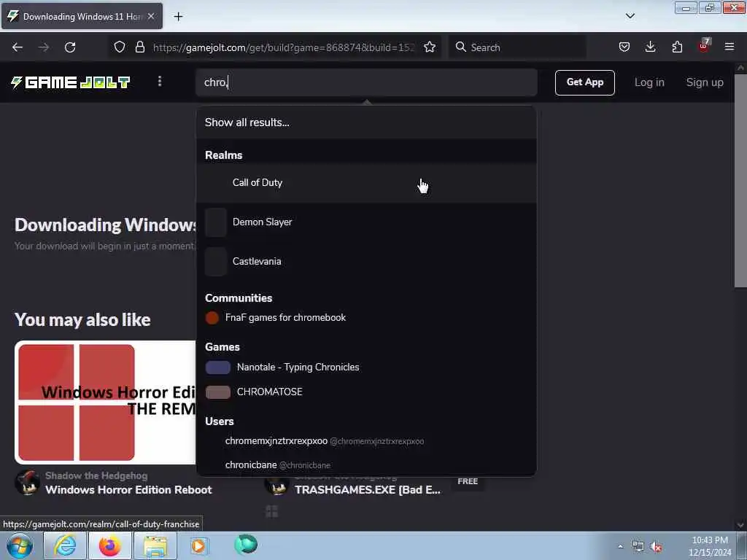The height and width of the screenshot is (560, 747).
Task: Select the browser address bar URL
Action: point(284,47)
